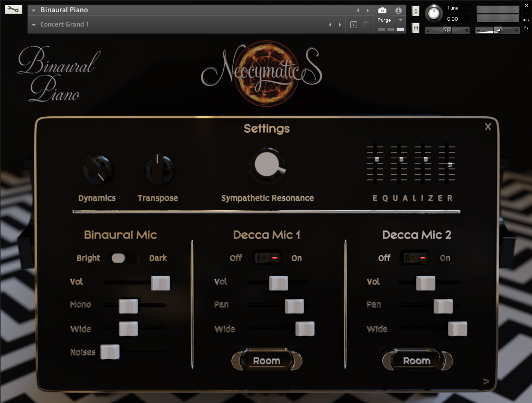Open the wrench edit-mode icon
Screen dimensions: 532x403
tap(13, 9)
